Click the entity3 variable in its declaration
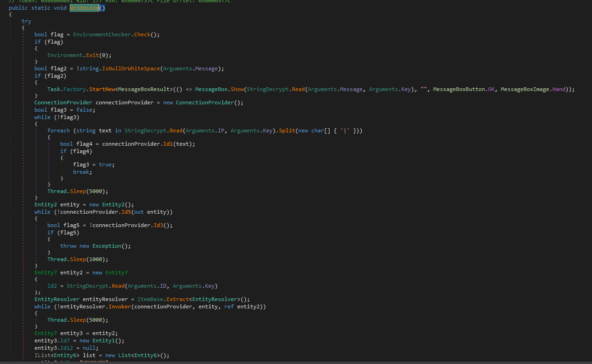The height and width of the screenshot is (364, 592). (72, 333)
